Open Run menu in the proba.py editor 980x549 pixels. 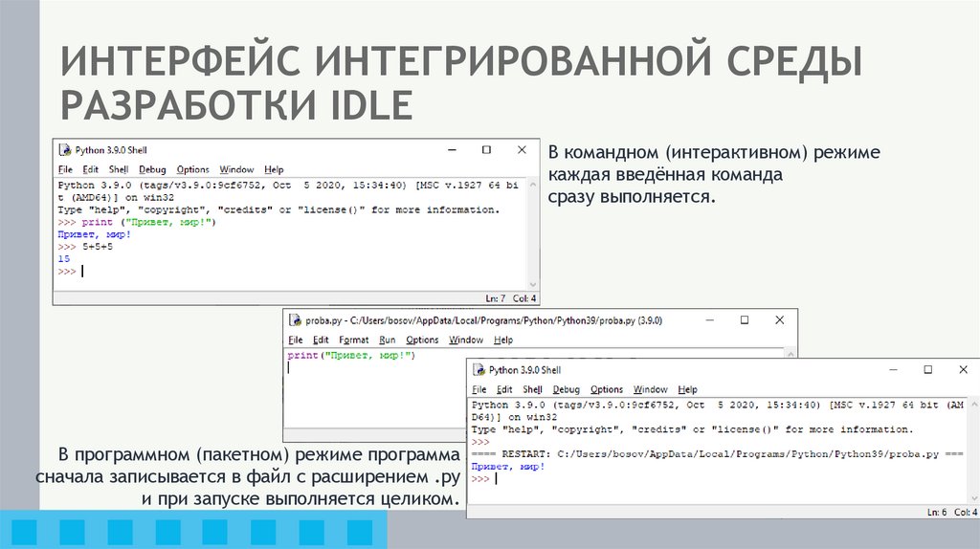pos(387,340)
